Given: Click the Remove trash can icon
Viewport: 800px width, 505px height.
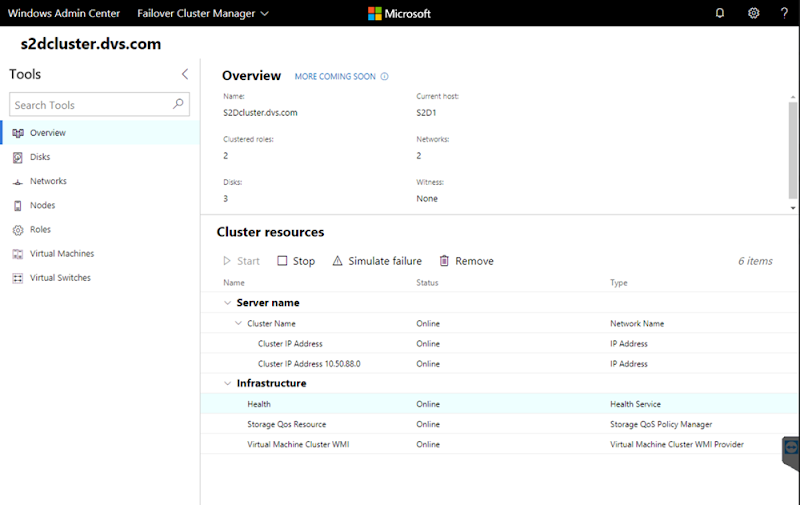Looking at the screenshot, I should point(444,261).
